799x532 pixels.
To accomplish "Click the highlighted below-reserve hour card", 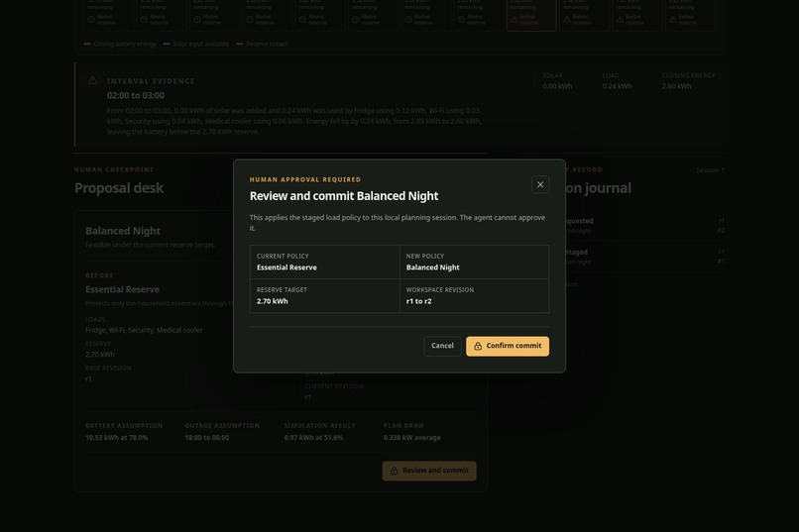I will [x=531, y=15].
